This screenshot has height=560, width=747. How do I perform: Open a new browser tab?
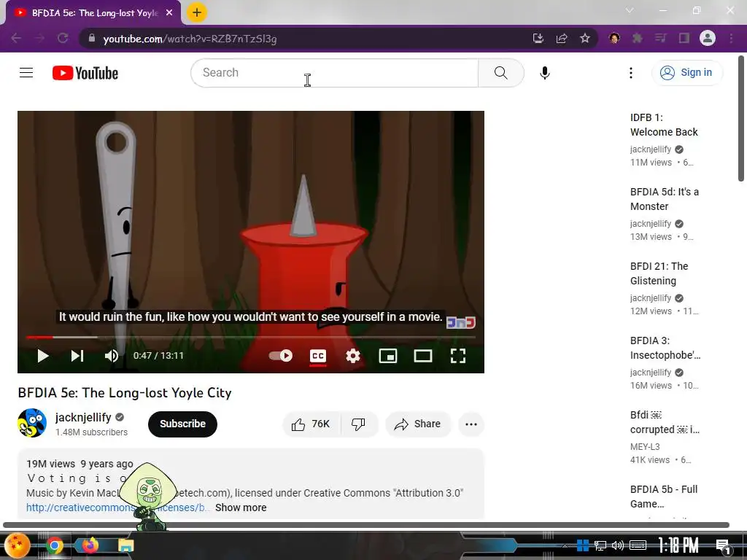[x=197, y=12]
